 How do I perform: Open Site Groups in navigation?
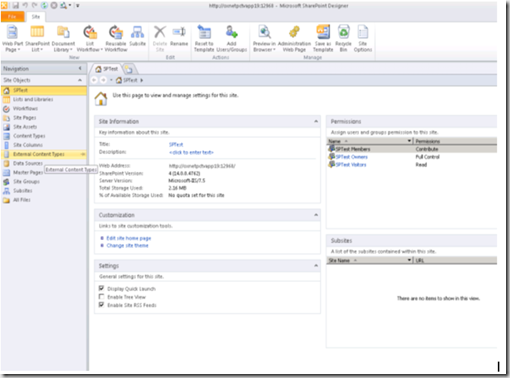pos(44,181)
